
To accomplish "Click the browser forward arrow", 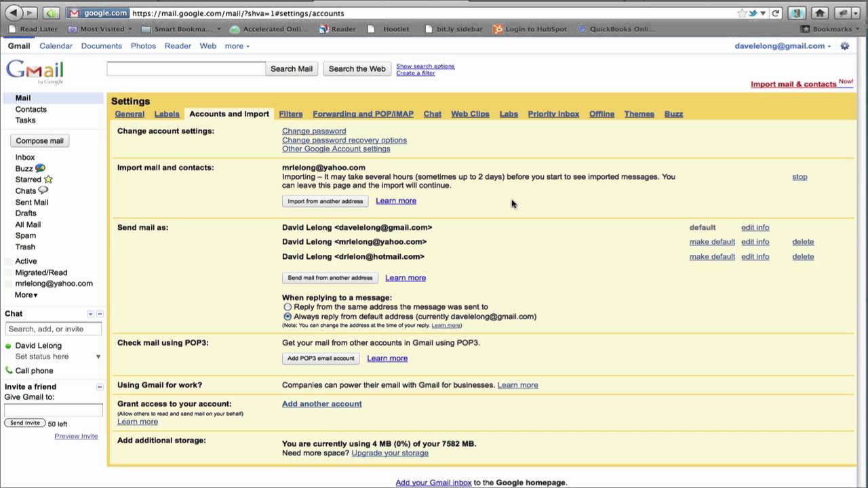I will (29, 13).
